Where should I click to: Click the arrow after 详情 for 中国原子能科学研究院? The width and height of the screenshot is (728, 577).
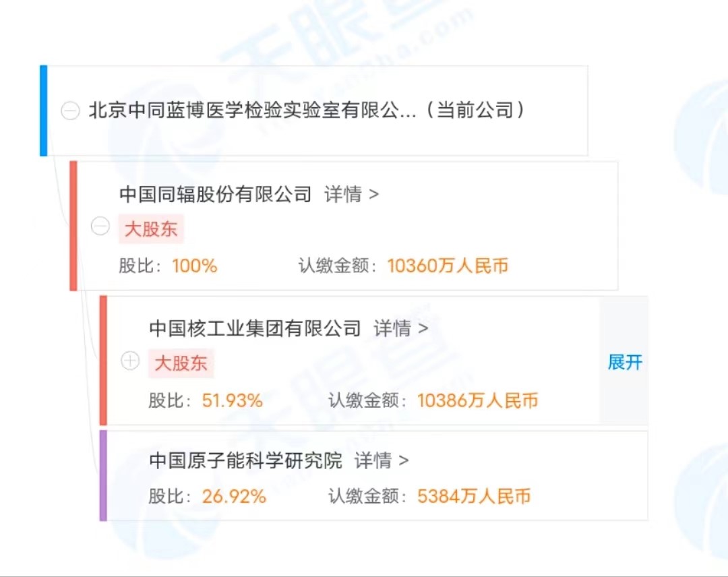click(x=405, y=461)
